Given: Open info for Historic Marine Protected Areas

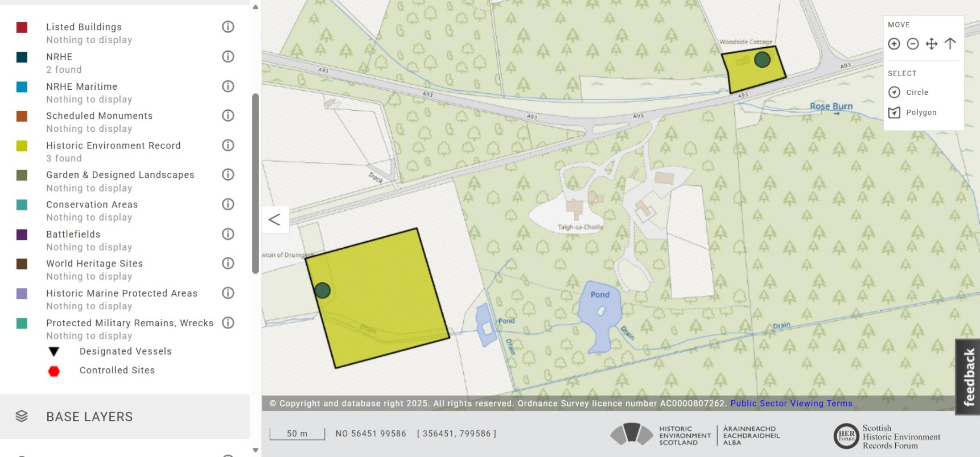Looking at the screenshot, I should pyautogui.click(x=228, y=293).
